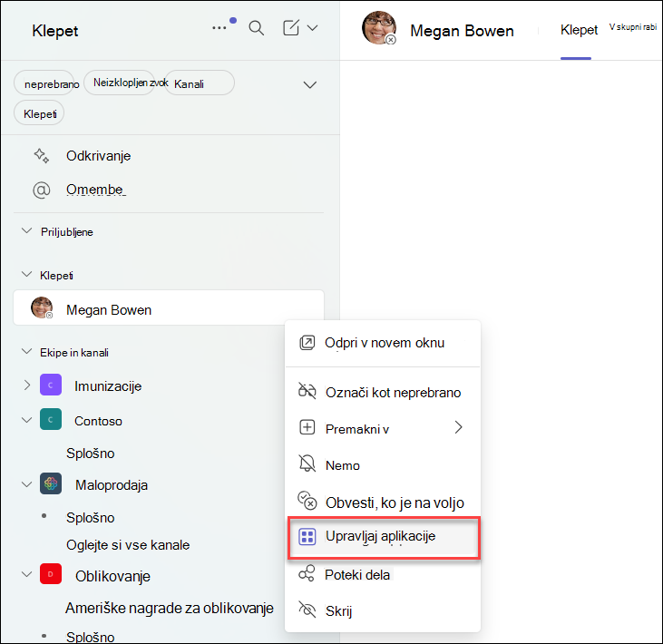Click Megan Bowen avatar in chat header
The image size is (663, 644).
(x=379, y=28)
